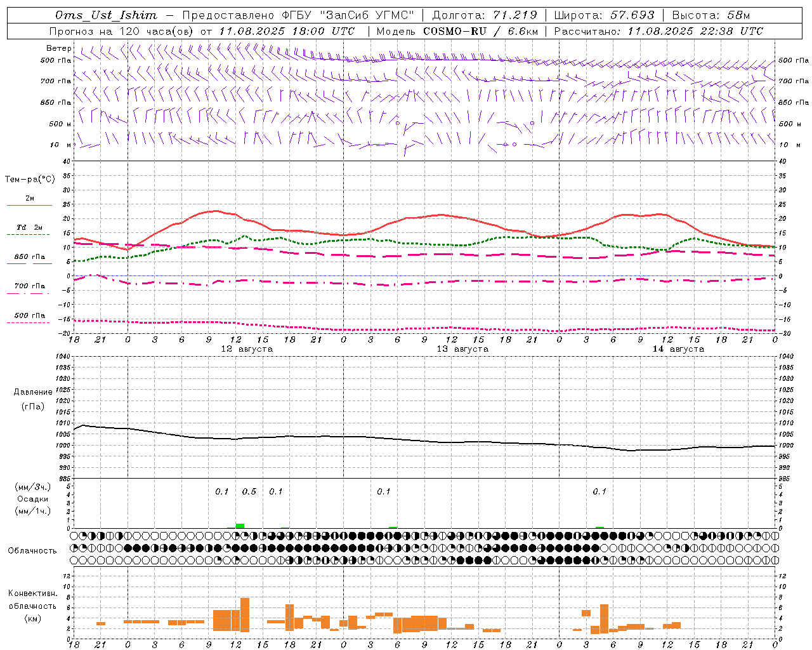Screen dimensions: 812x650
Task: Click the 0.5 precipitation amount value
Action: pyautogui.click(x=249, y=491)
